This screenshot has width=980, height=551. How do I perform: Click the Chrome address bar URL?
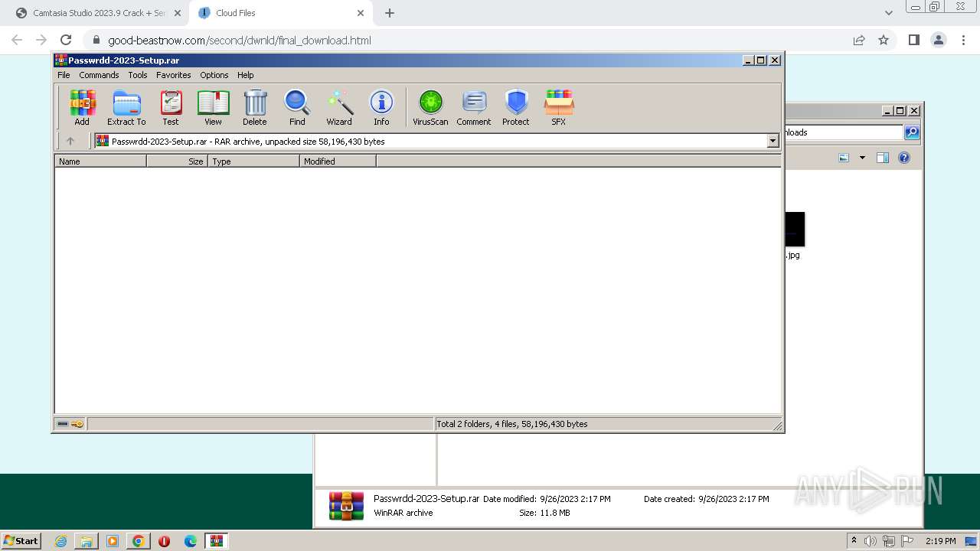click(240, 41)
